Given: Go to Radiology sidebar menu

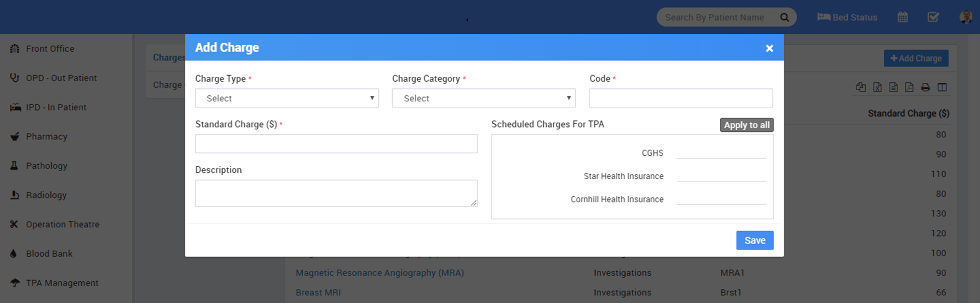Looking at the screenshot, I should [46, 195].
